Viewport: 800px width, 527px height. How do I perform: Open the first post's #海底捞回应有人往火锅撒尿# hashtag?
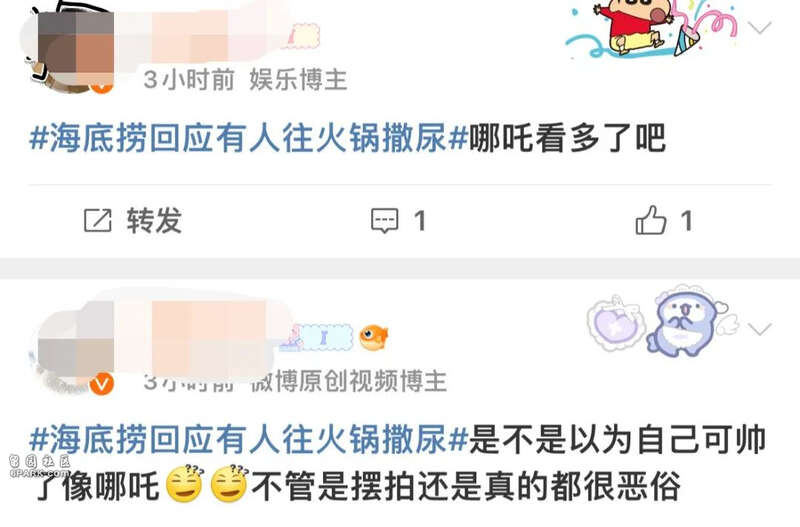coord(248,138)
